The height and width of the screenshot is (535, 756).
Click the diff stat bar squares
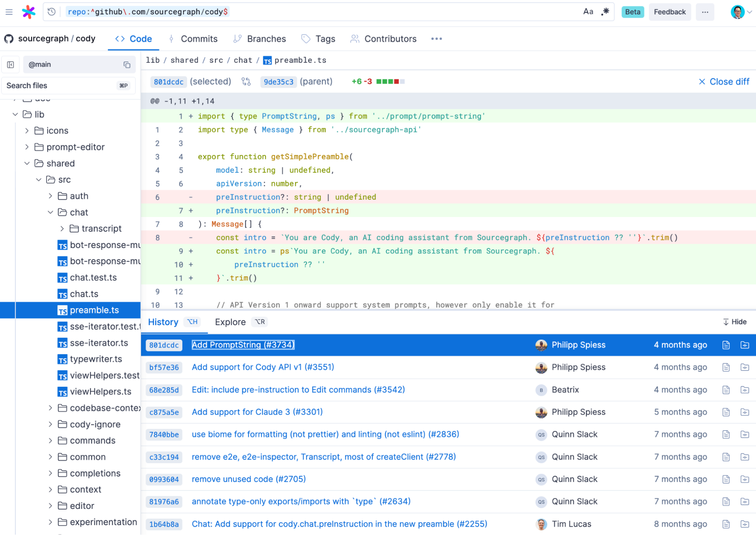click(390, 82)
